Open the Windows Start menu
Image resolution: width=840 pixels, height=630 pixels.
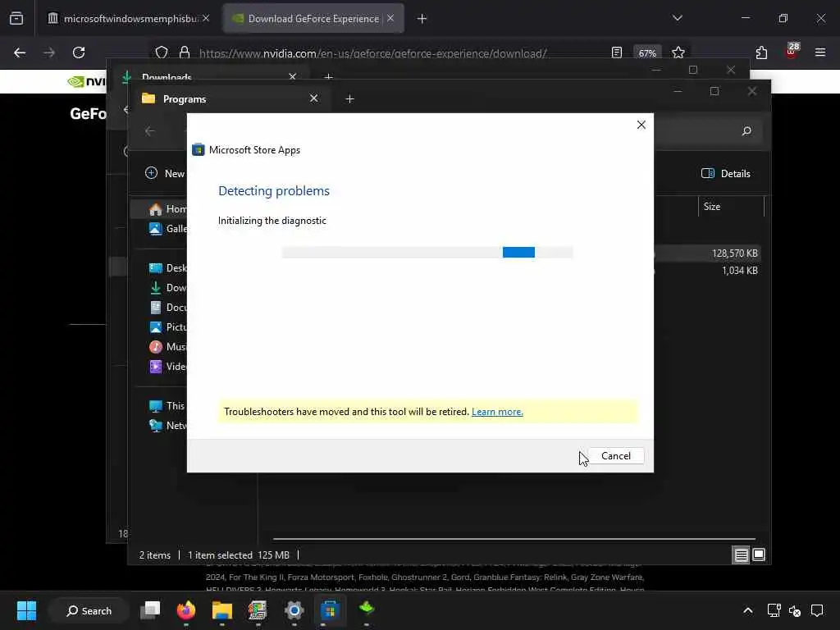26,610
